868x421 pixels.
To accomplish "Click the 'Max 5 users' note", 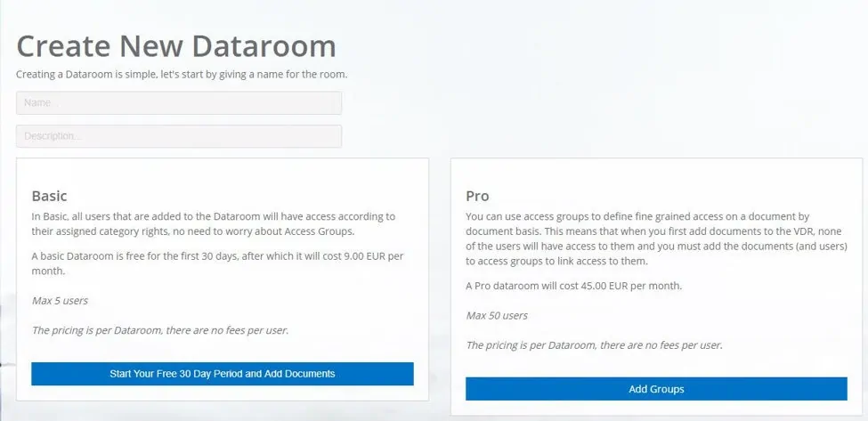I will pyautogui.click(x=60, y=301).
